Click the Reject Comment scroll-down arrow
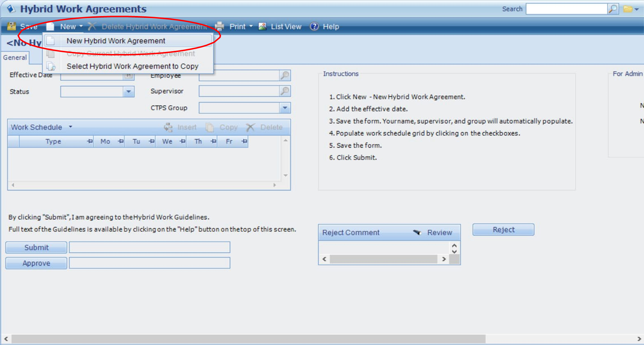The height and width of the screenshot is (345, 644). [x=454, y=251]
